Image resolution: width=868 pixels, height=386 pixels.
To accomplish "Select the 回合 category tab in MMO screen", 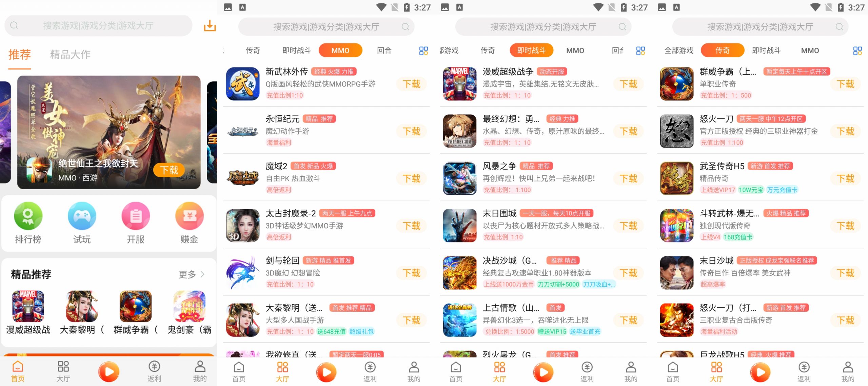I will coord(384,51).
